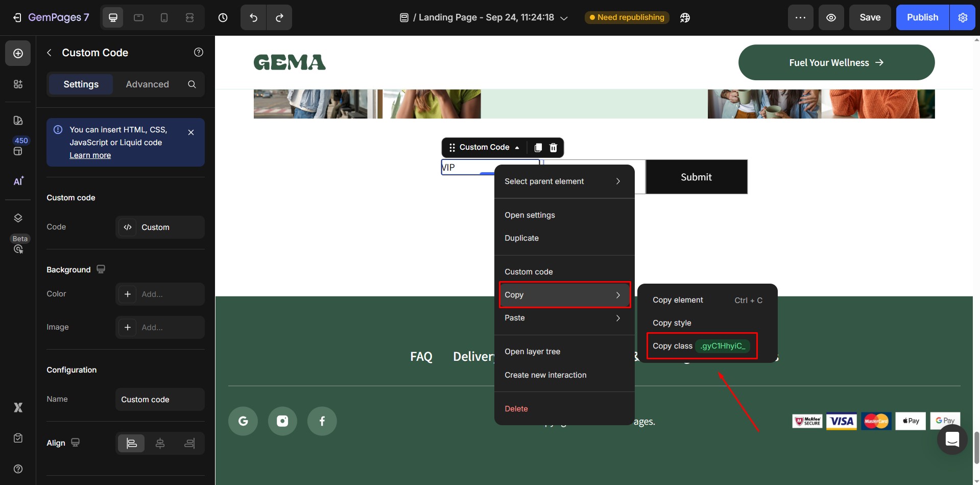This screenshot has width=980, height=485.
Task: Delete element using trash icon in toolbar
Action: tap(553, 148)
